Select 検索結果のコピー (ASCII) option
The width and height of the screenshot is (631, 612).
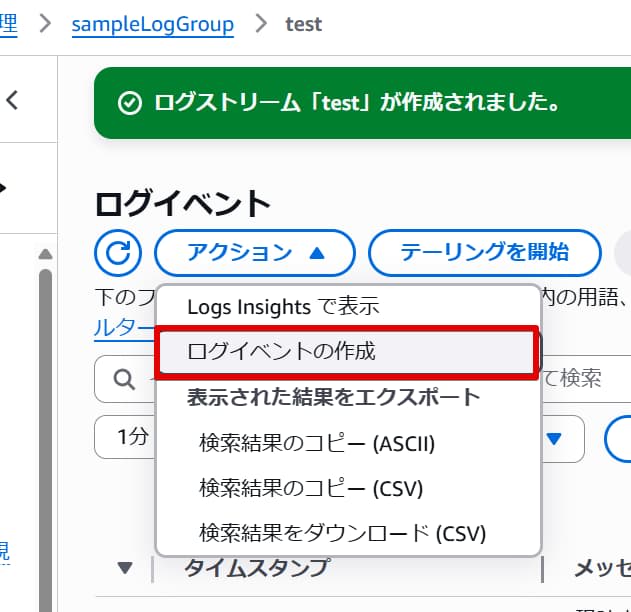317,443
